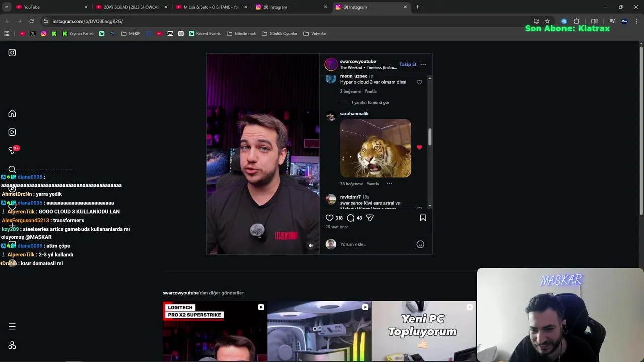Open the X bookmark in bookmarks bar
Image resolution: width=644 pixels, height=362 pixels.
point(33,34)
